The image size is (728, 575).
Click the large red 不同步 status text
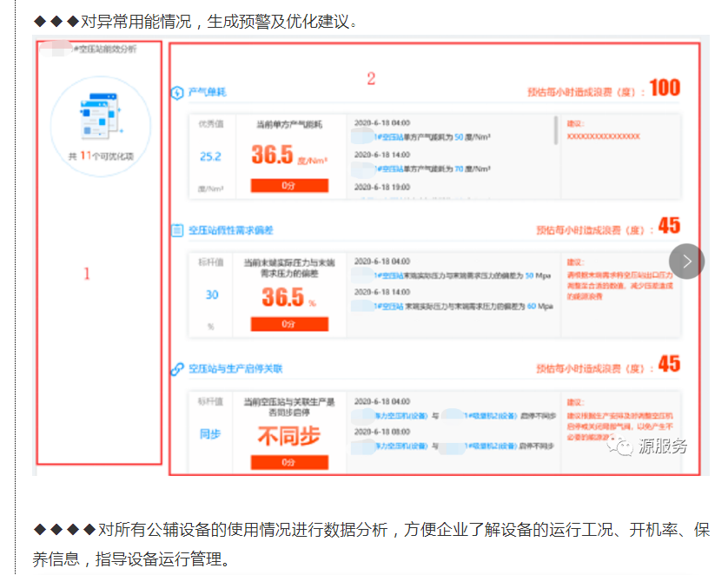click(289, 436)
